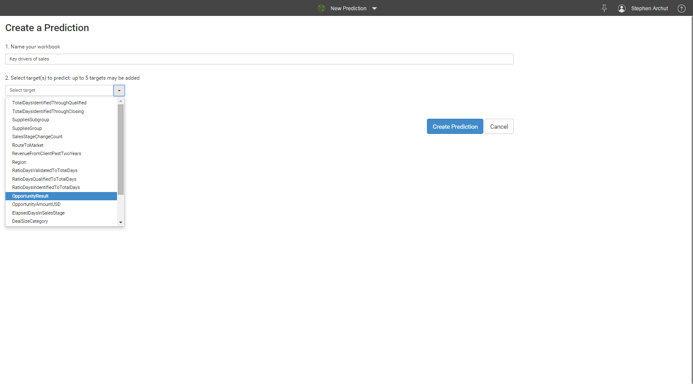Click the dropdown list scroll-up arrow
Image resolution: width=693 pixels, height=389 pixels.
[121, 101]
